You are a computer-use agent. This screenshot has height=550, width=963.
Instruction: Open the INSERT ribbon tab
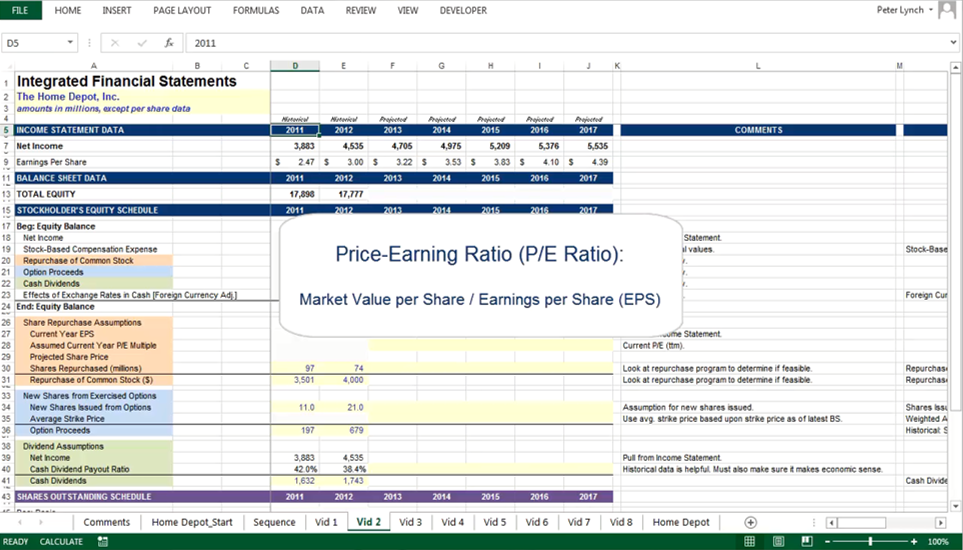[x=117, y=10]
